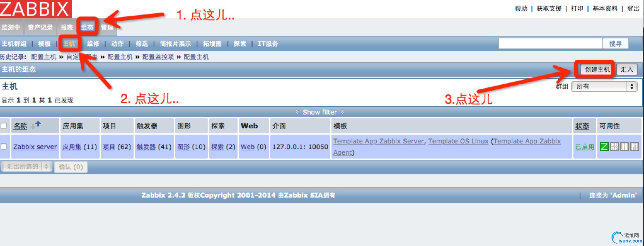Go to 维修 submenu
This screenshot has width=644, height=246.
pos(93,44)
